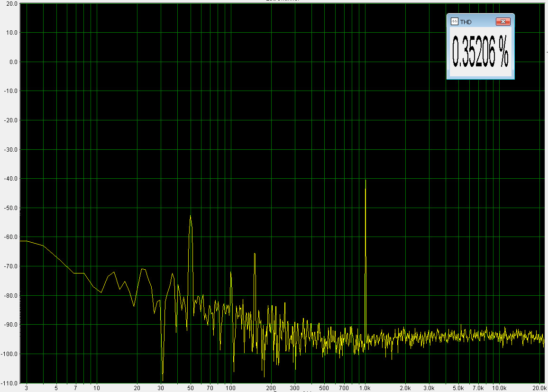The image size is (548, 392).
Task: Click the 0.35206 % THD value
Action: (x=480, y=52)
